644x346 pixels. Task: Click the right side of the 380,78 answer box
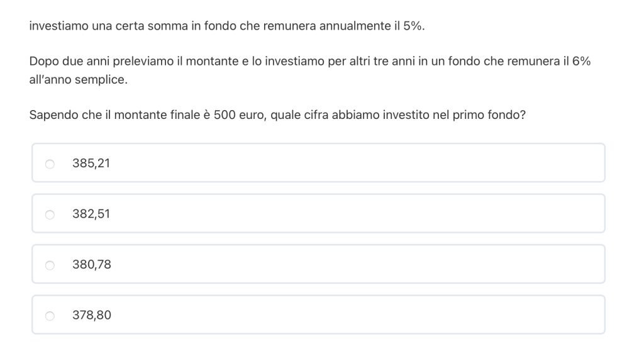(535, 265)
